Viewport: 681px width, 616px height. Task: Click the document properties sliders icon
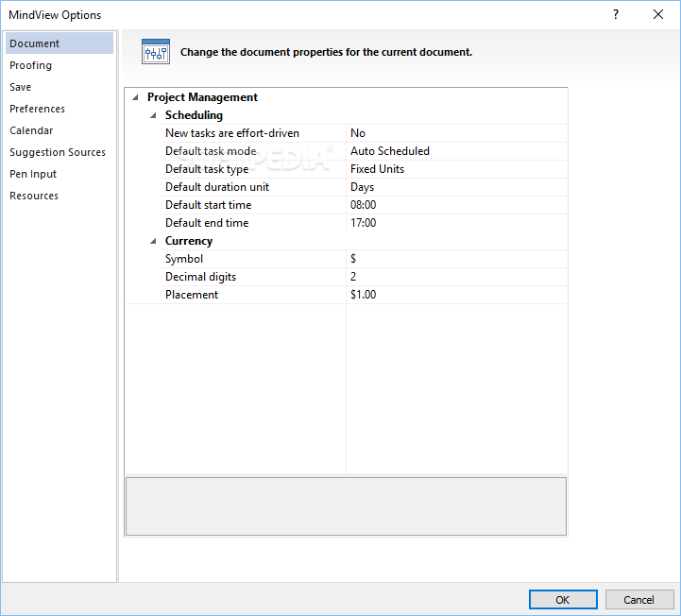tap(156, 52)
